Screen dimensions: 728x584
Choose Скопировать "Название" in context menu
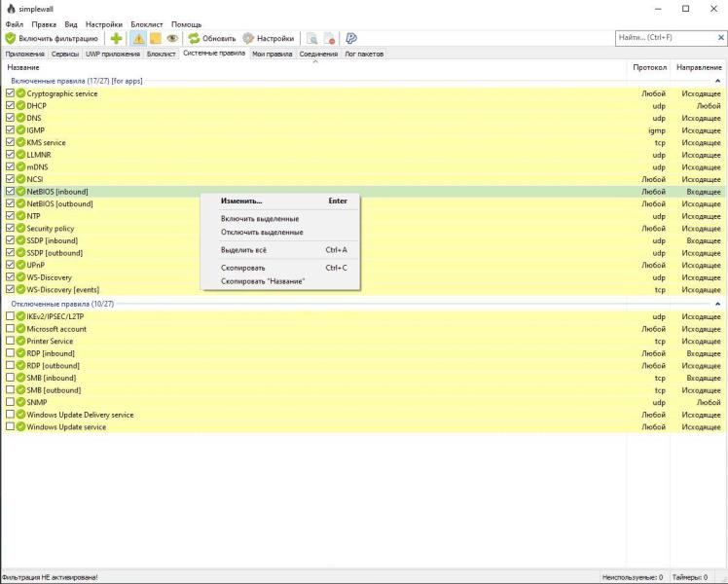coord(280,281)
